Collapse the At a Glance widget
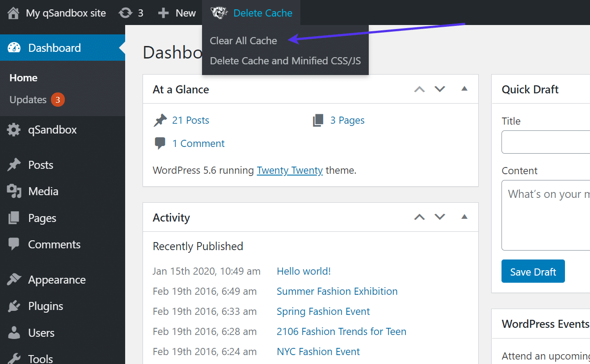Viewport: 590px width, 364px height. pos(464,89)
